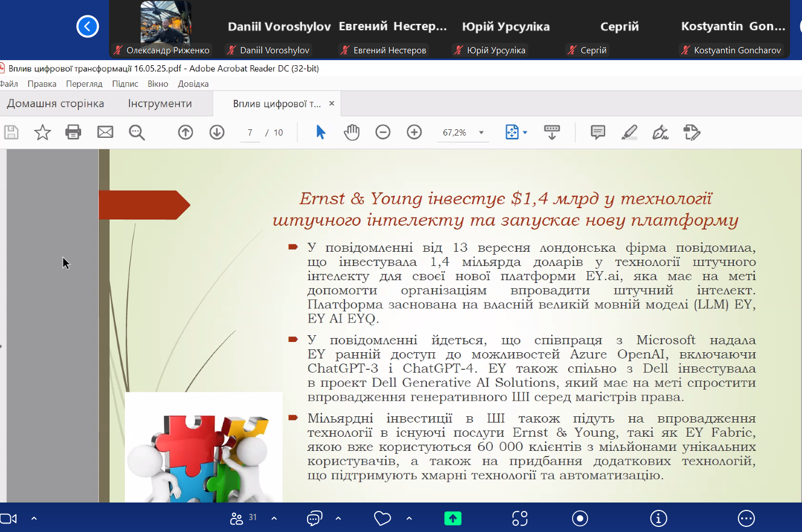The image size is (802, 532).
Task: Toggle the camera video button
Action: (9, 518)
